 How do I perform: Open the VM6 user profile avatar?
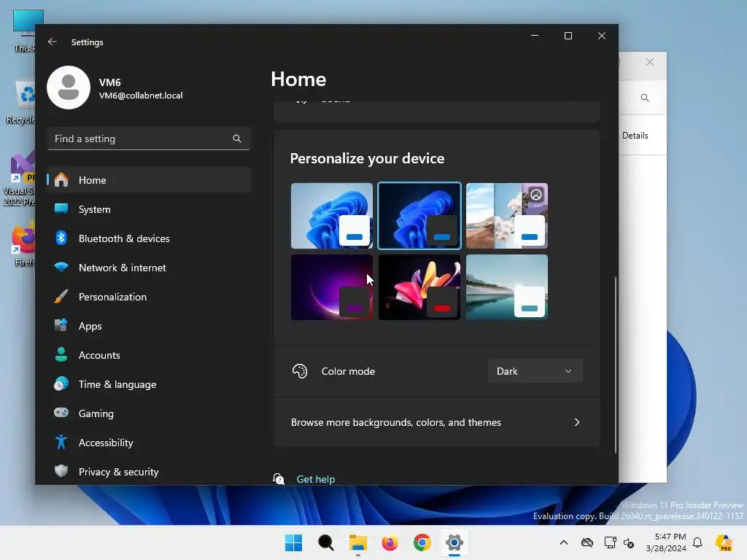pos(69,87)
